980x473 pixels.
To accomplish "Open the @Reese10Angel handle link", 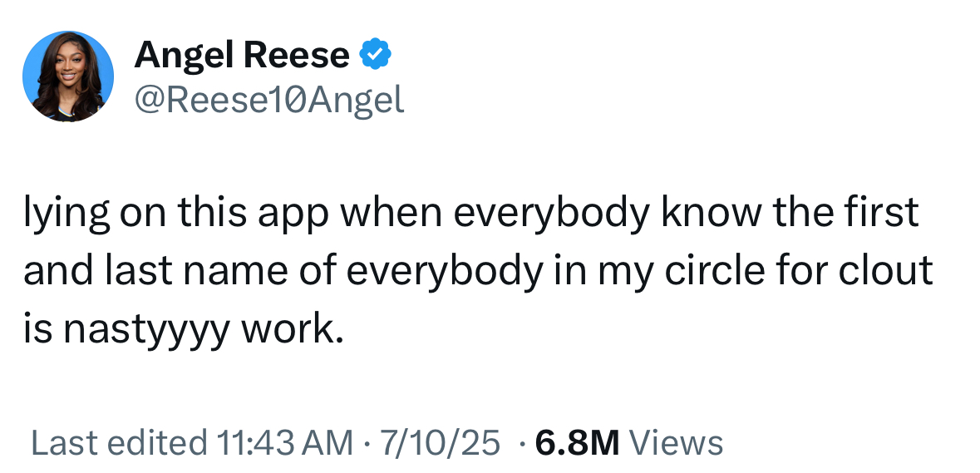I will click(268, 100).
